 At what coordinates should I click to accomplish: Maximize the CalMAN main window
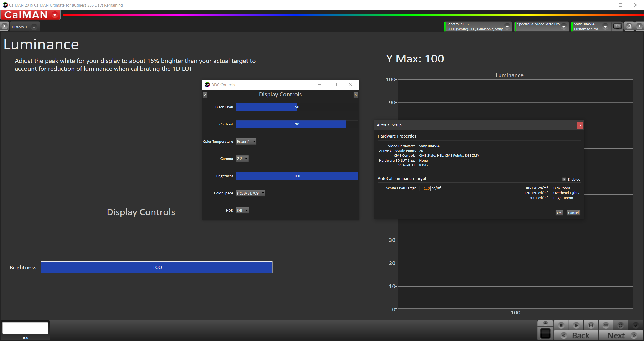(620, 5)
